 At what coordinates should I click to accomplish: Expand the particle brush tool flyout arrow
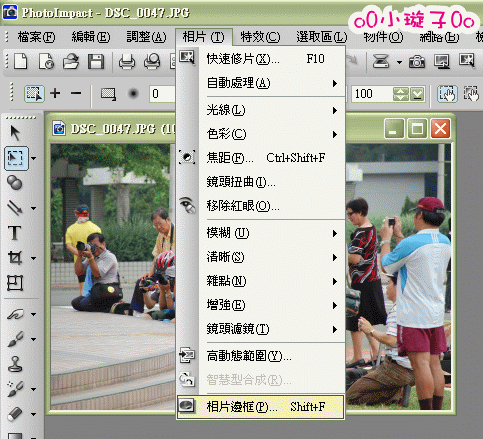34,389
